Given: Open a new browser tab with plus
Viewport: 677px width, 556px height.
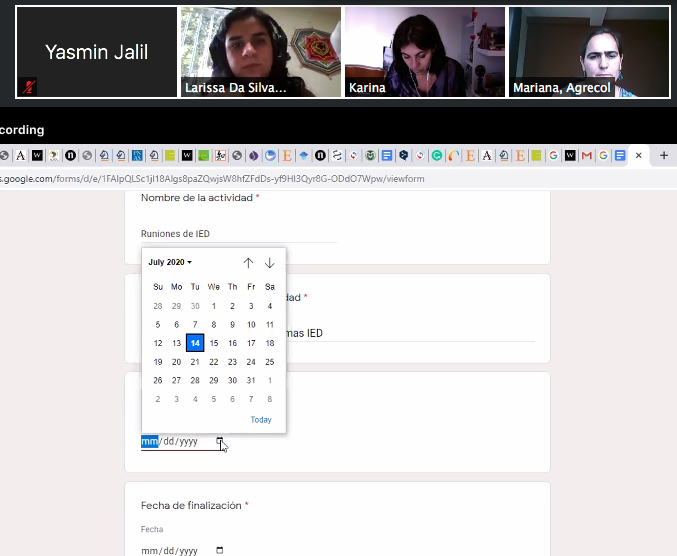Looking at the screenshot, I should tap(663, 156).
